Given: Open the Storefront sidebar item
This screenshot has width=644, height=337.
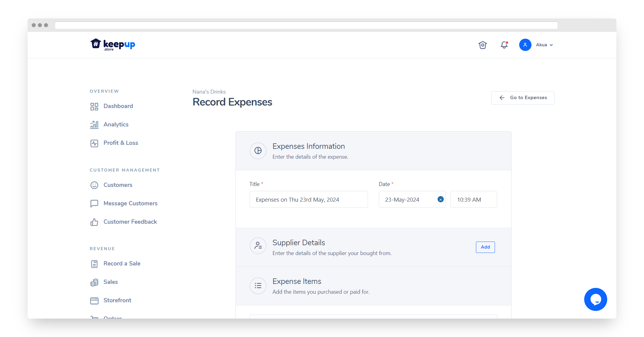Looking at the screenshot, I should click(x=117, y=300).
